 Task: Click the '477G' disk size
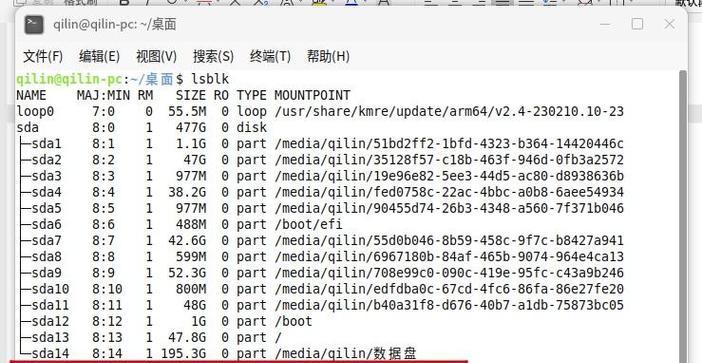191,128
